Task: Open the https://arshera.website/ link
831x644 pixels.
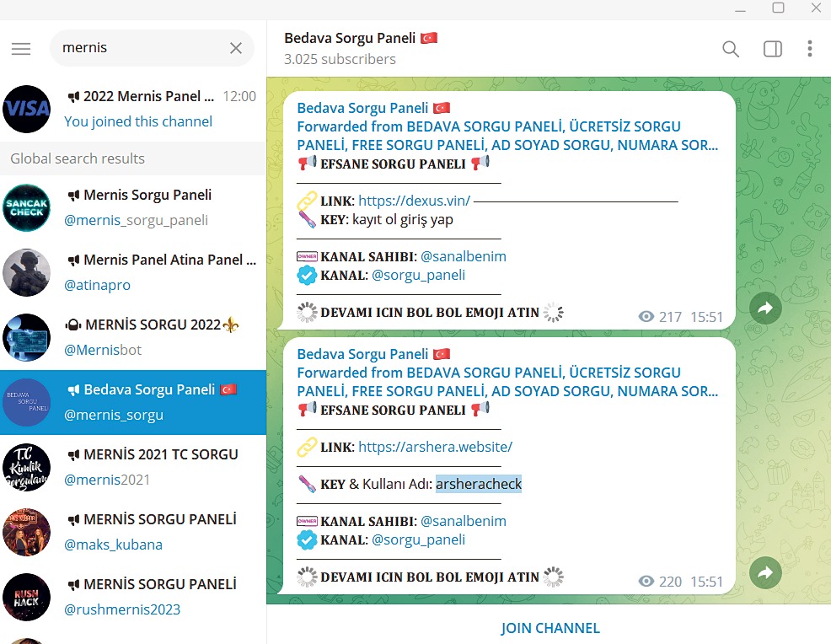Action: tap(436, 446)
